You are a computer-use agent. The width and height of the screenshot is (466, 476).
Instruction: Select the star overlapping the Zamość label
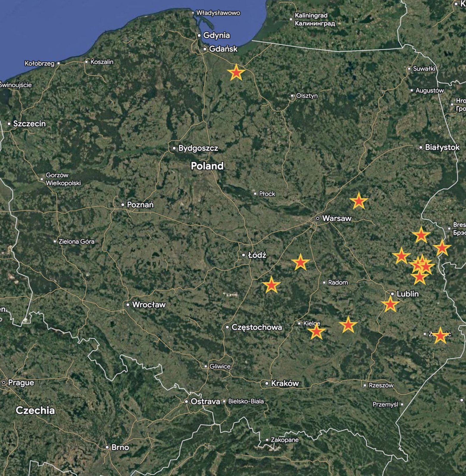pos(440,336)
